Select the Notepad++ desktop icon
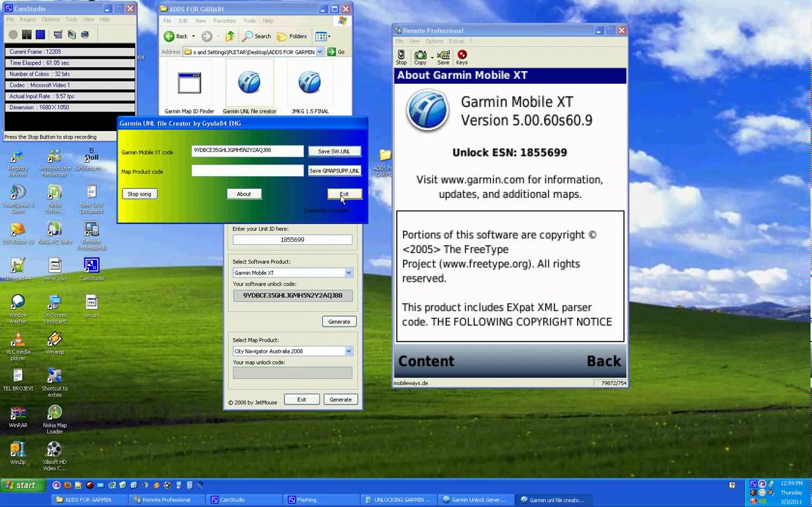812x507 pixels. pos(18,269)
